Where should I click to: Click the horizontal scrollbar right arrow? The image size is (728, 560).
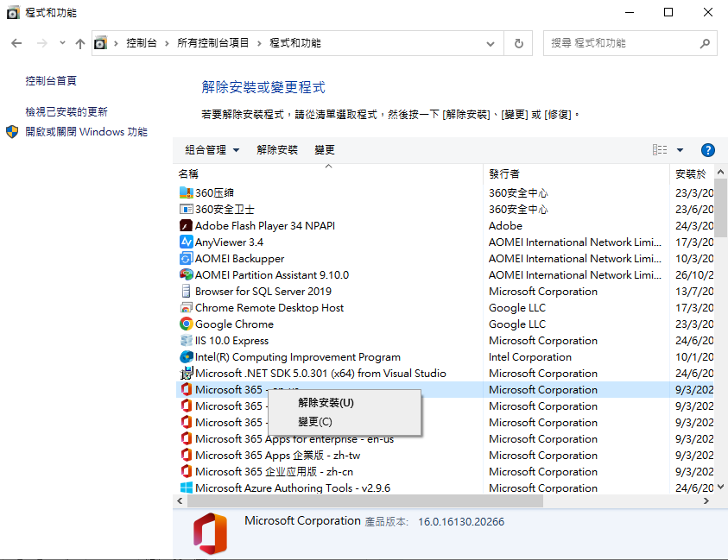[706, 501]
